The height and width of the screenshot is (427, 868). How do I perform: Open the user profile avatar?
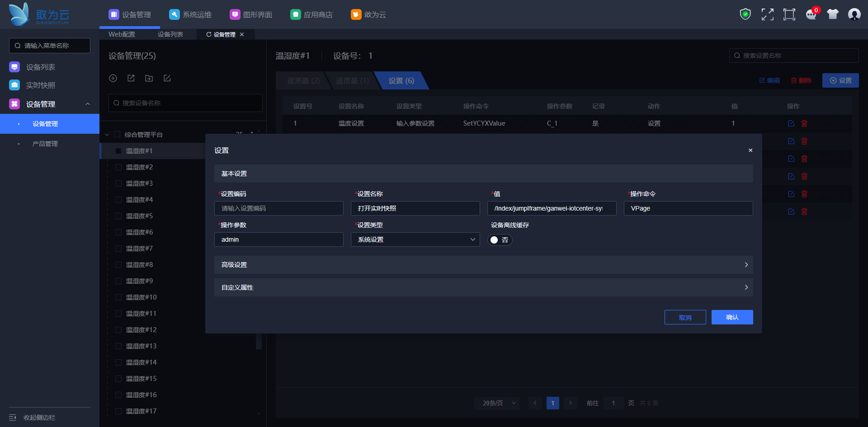point(854,14)
